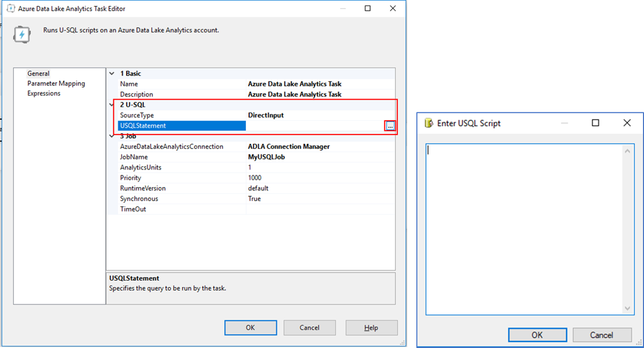Click the lightning bolt task icon

pos(22,34)
